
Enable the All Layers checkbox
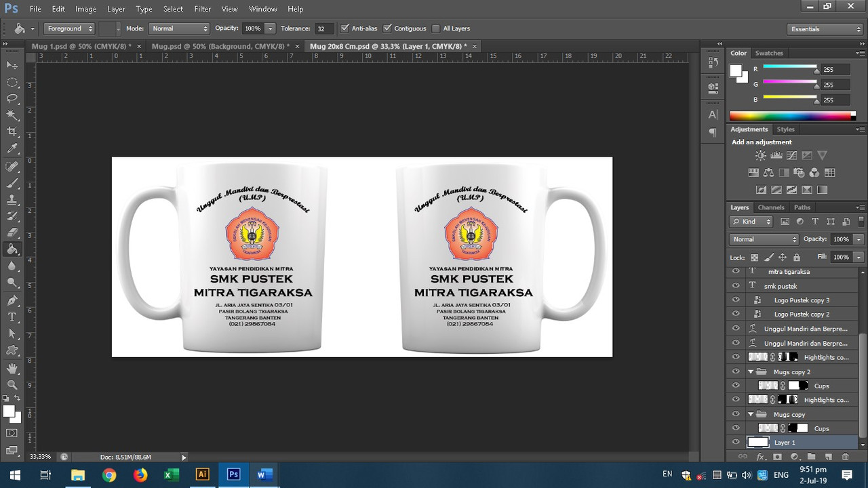[x=436, y=28]
